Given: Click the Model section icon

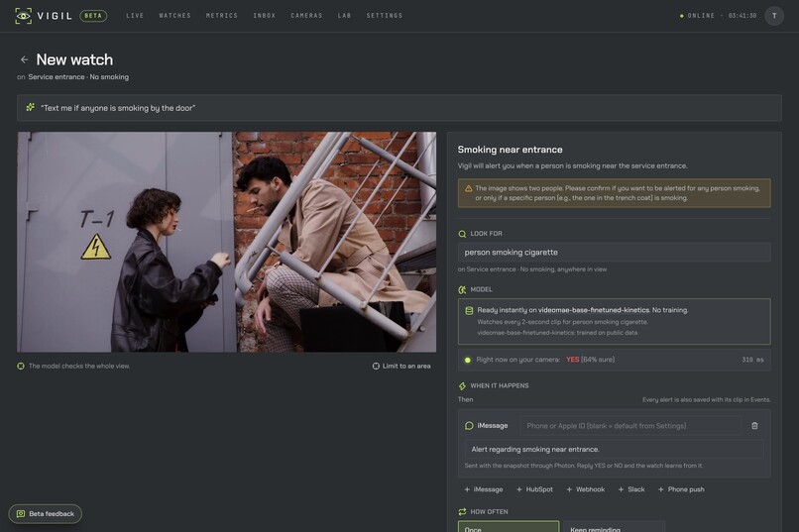Looking at the screenshot, I should click(462, 289).
